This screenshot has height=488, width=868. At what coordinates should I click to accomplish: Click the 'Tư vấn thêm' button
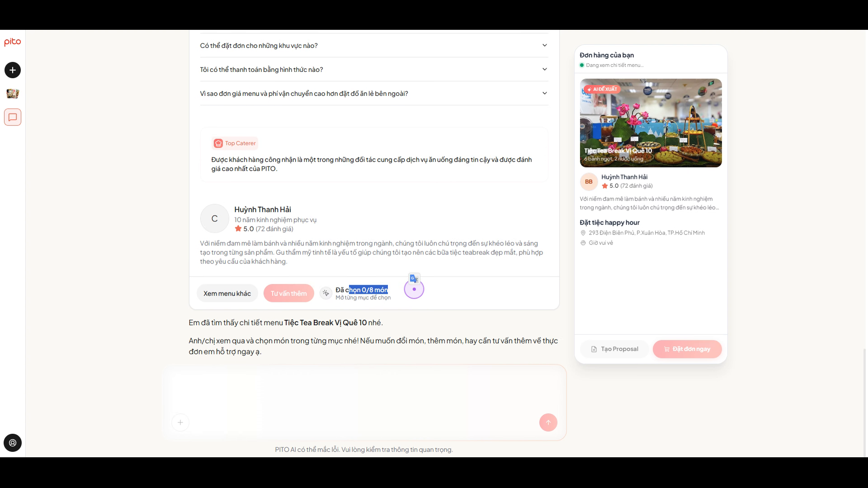click(288, 293)
